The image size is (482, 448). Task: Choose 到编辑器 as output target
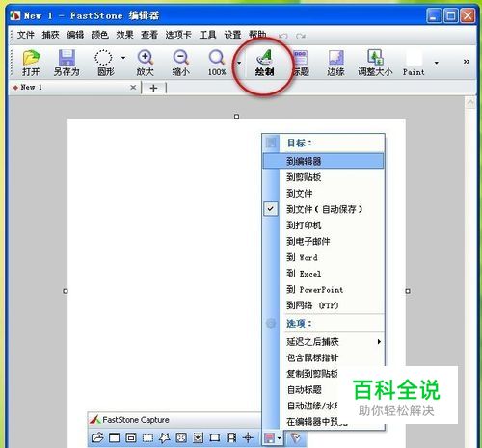[x=323, y=161]
